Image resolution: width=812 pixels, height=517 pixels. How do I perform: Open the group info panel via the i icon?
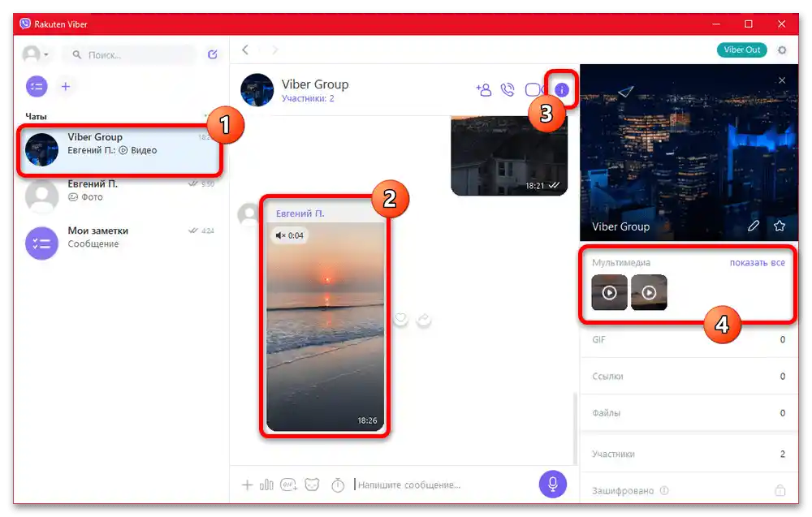563,90
